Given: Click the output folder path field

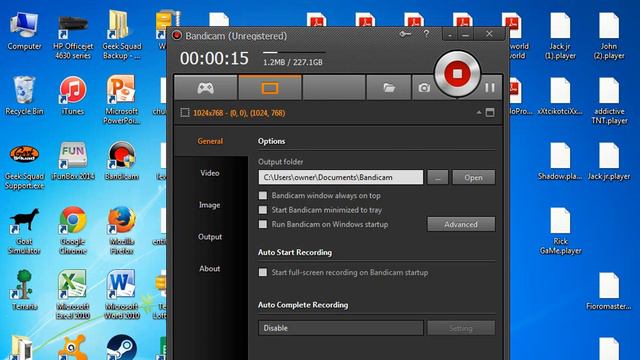Looking at the screenshot, I should (x=341, y=178).
